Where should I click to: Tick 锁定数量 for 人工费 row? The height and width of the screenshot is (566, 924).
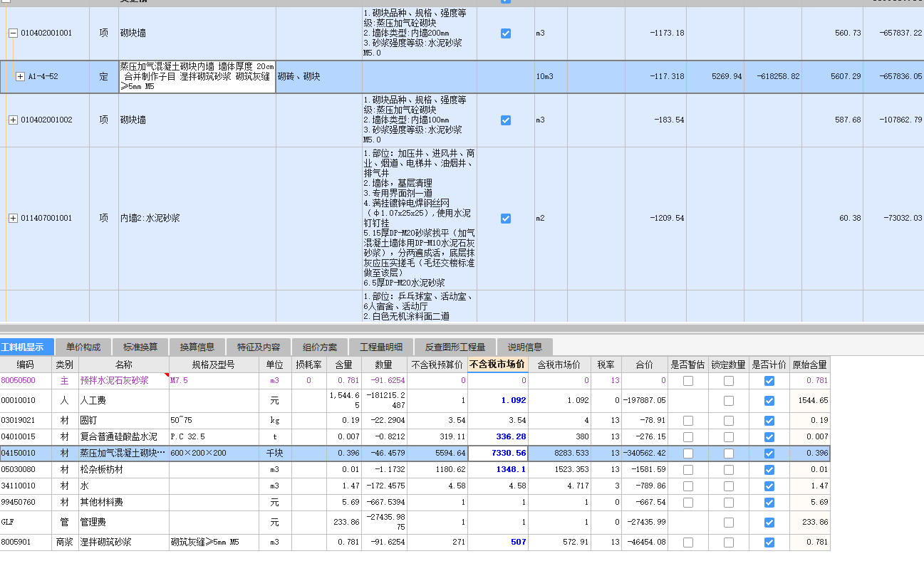tap(729, 401)
